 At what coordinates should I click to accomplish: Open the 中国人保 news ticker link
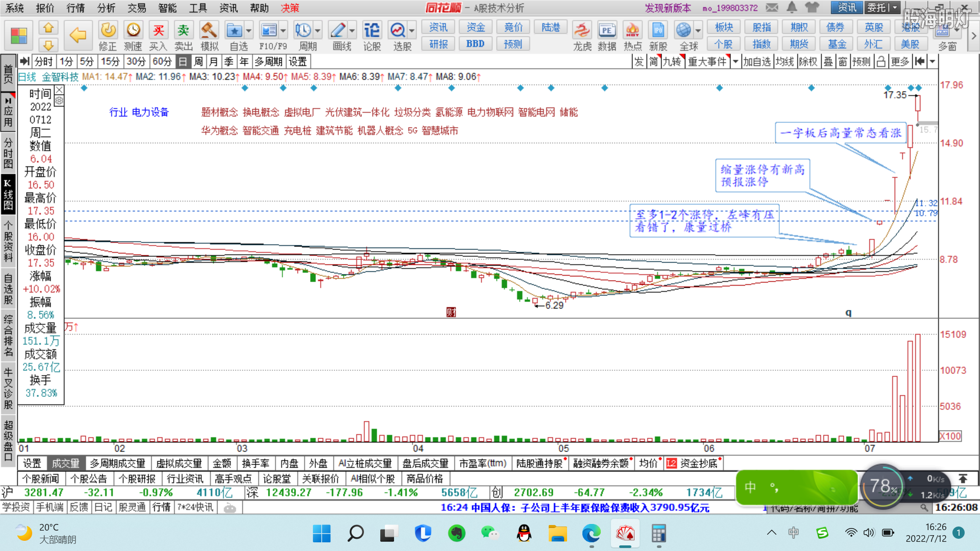(x=575, y=508)
